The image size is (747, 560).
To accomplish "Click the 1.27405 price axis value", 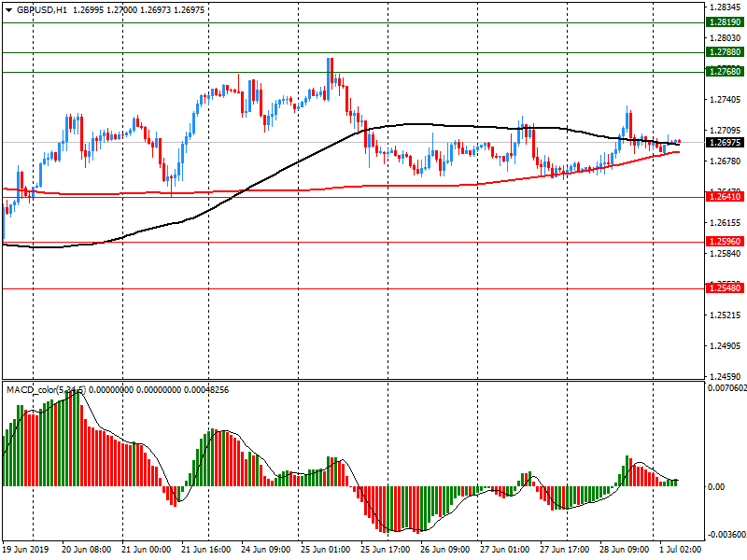I will [726, 100].
